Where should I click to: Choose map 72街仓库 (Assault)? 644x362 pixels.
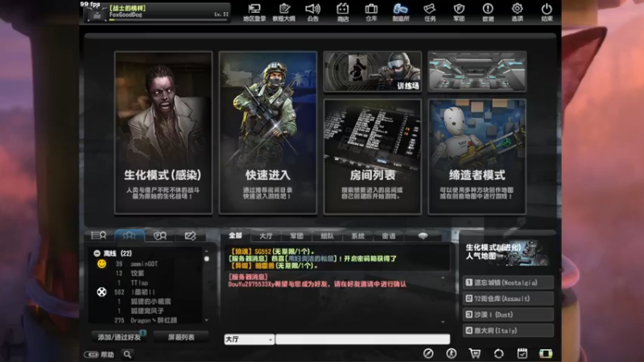[509, 298]
